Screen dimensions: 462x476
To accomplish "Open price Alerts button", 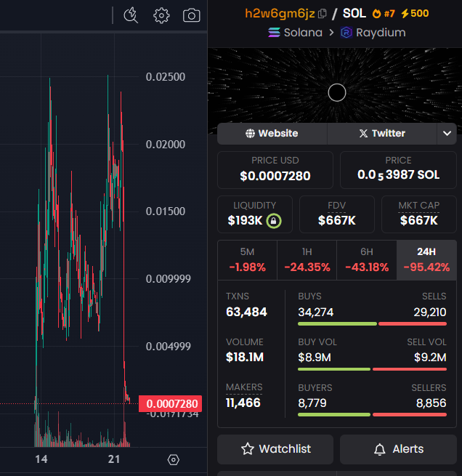I will [x=398, y=449].
